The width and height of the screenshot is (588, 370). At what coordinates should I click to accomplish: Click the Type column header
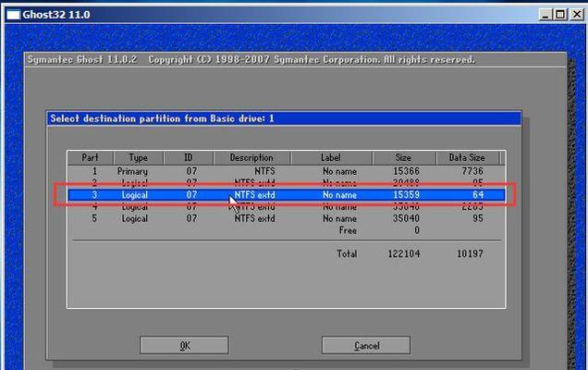139,157
